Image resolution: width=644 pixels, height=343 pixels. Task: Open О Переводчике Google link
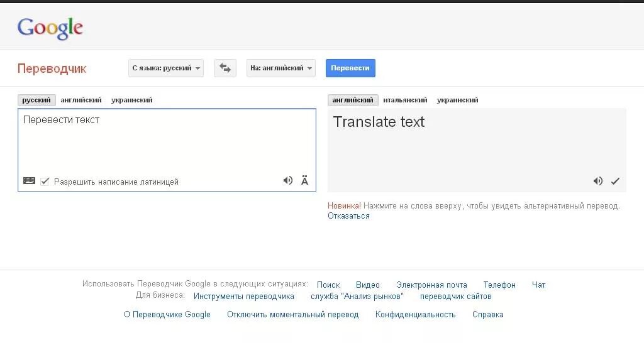(x=167, y=315)
